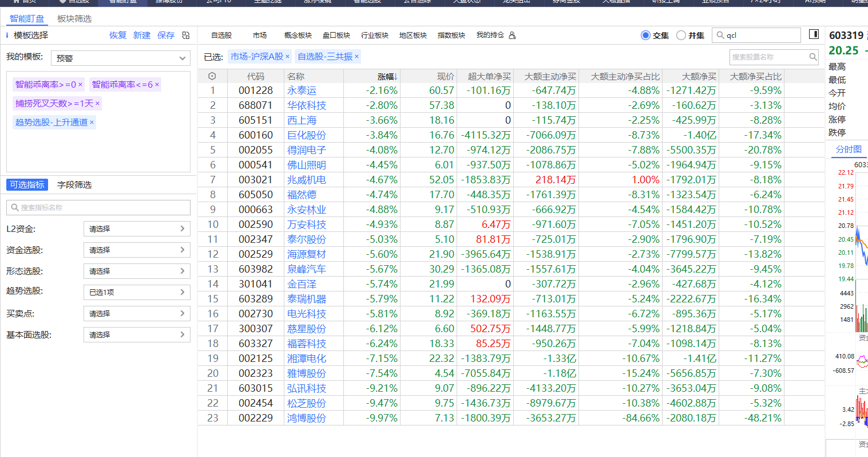Select stock code 600160 cell
The image size is (868, 457).
tap(256, 135)
